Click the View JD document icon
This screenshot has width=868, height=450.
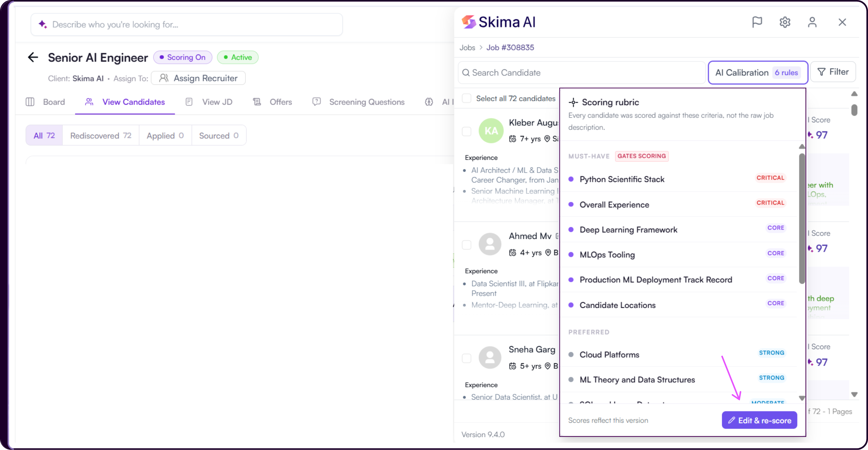tap(189, 102)
